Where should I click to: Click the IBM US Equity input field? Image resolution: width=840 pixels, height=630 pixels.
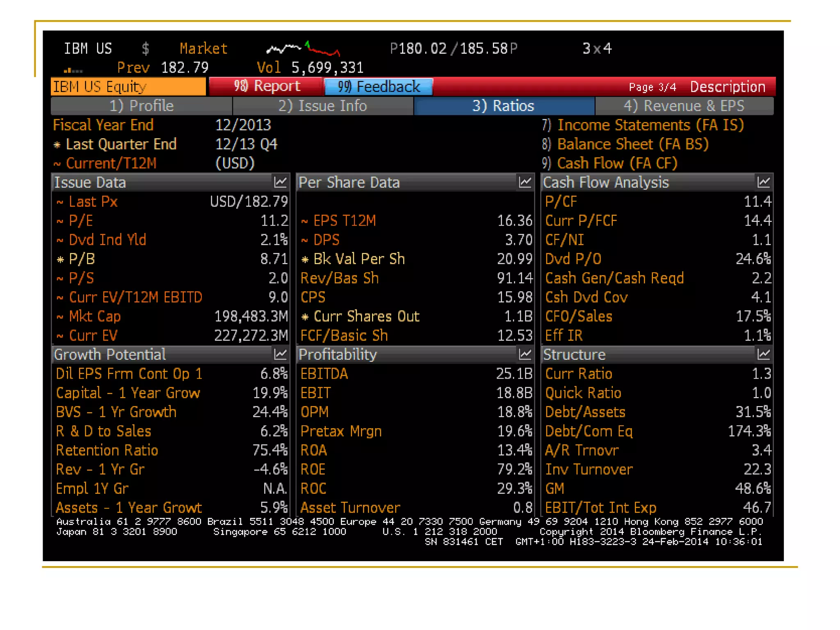(128, 87)
